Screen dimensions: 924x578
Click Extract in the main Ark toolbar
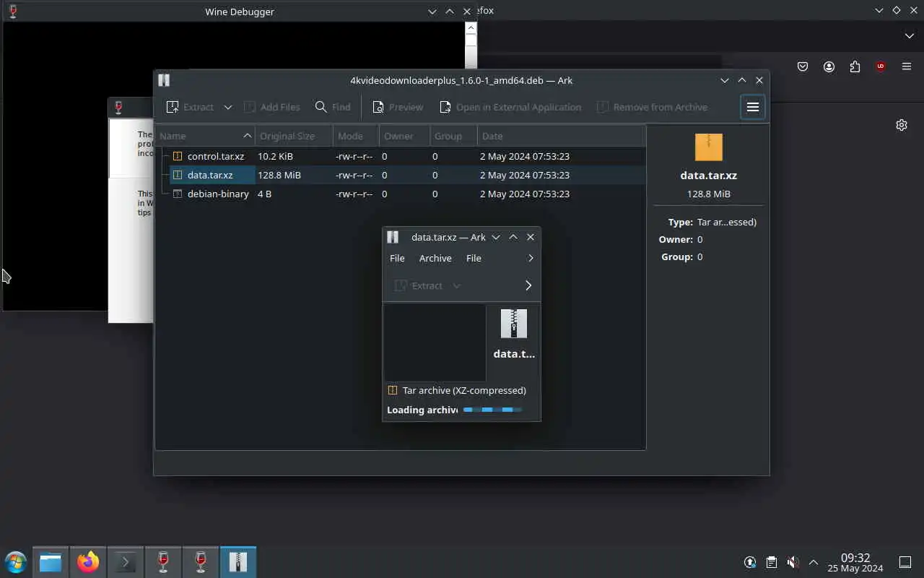coord(190,107)
